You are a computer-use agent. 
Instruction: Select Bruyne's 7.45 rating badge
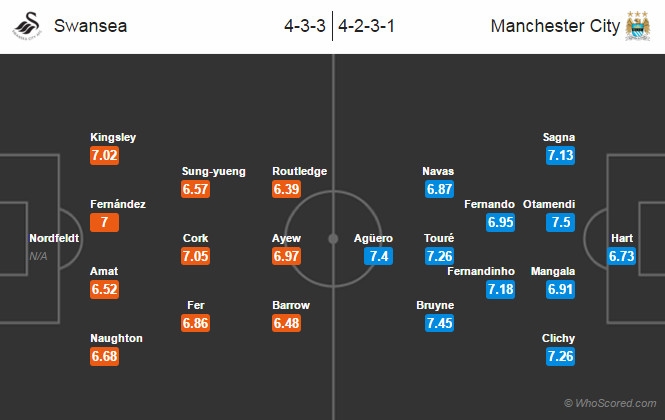click(x=436, y=323)
